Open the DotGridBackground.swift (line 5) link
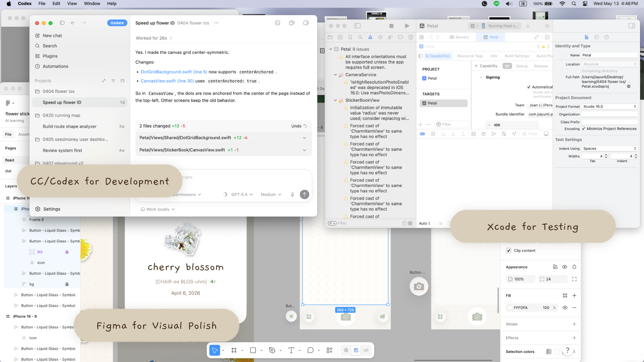The width and height of the screenshot is (644, 362). [x=174, y=72]
